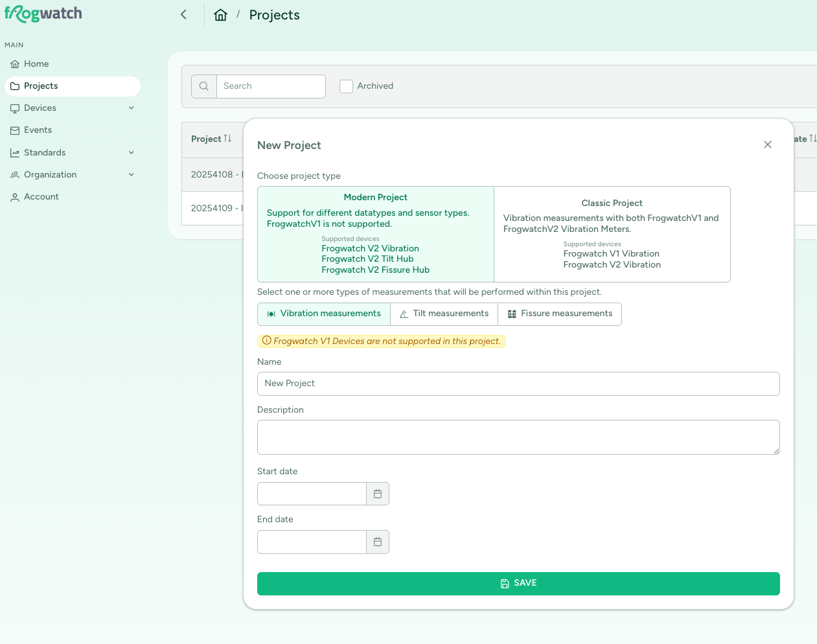Open the home breadcrumb icon

pyautogui.click(x=220, y=15)
